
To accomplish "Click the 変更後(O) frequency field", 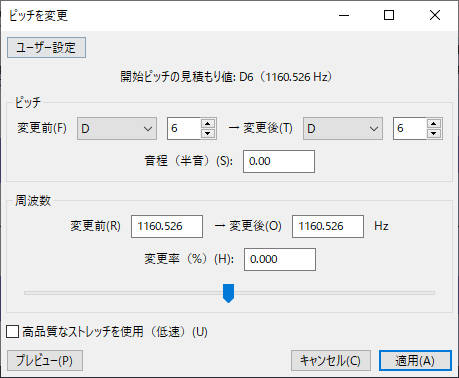I will (x=328, y=226).
